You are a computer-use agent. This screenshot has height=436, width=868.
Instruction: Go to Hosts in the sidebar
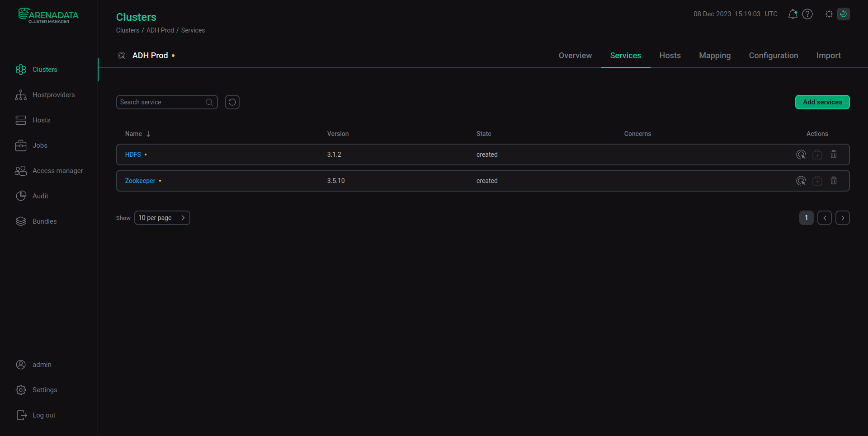[x=41, y=120]
